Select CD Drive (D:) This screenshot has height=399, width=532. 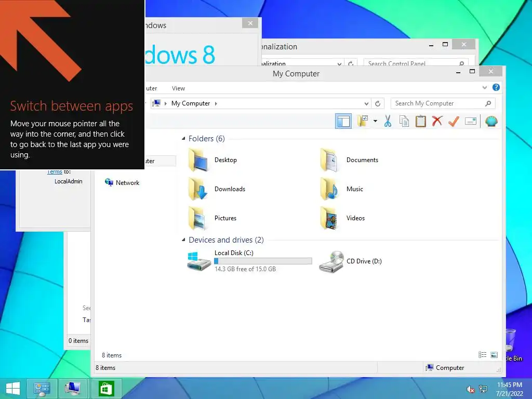point(351,261)
